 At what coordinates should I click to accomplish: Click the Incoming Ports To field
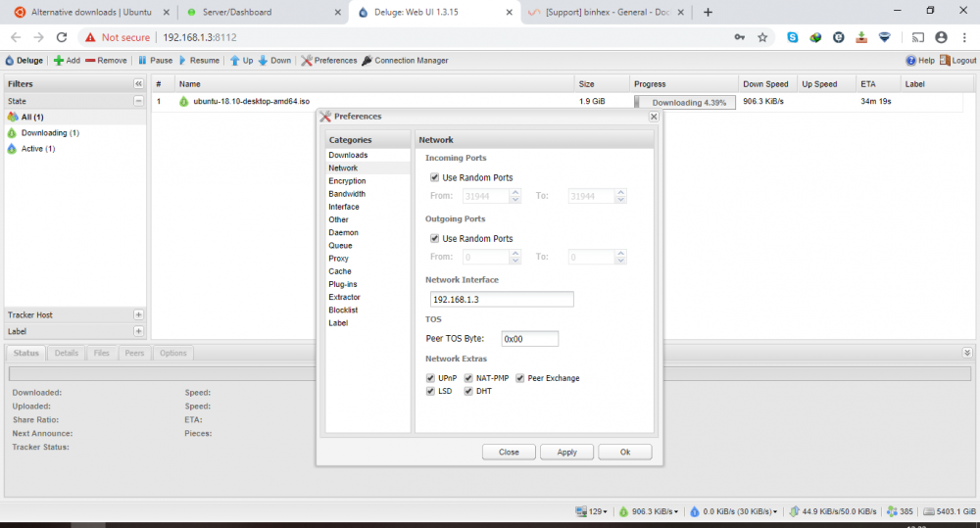pyautogui.click(x=591, y=196)
